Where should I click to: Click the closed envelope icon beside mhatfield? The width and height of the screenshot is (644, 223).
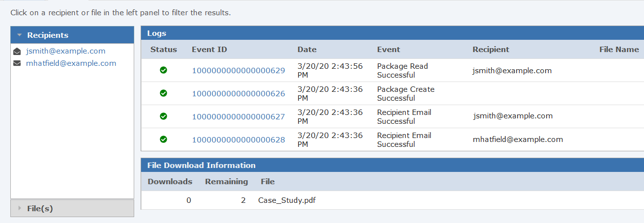[17, 63]
